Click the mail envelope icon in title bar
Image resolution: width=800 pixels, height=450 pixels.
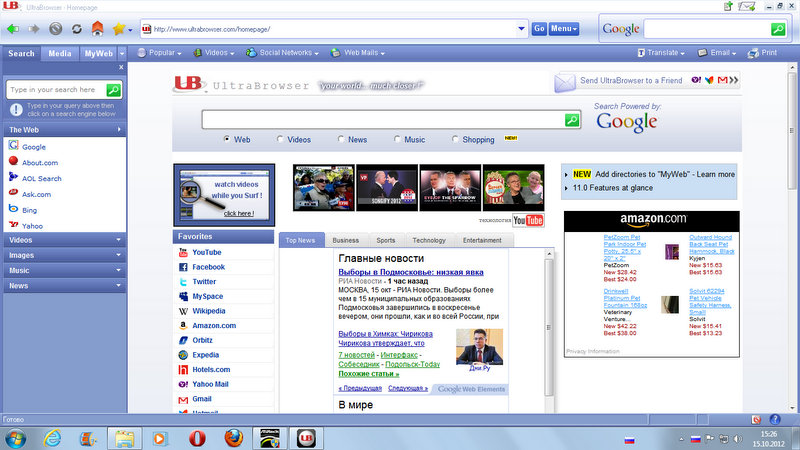click(746, 7)
